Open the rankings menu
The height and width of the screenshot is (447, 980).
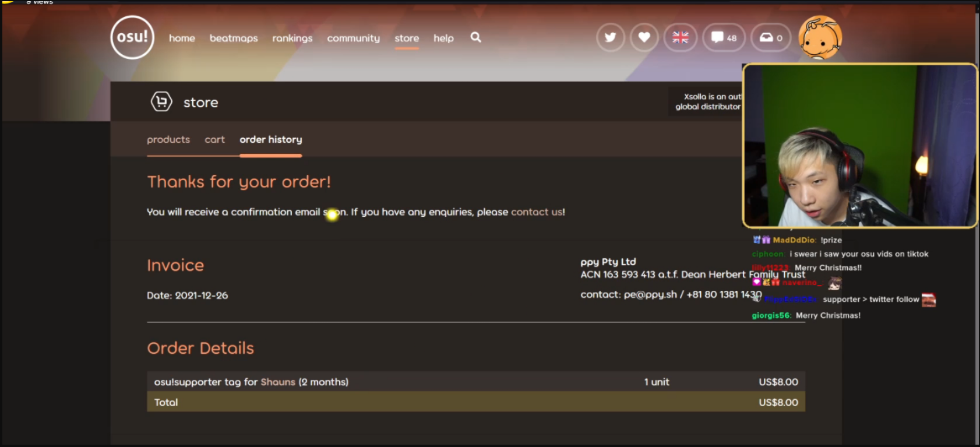(x=292, y=38)
